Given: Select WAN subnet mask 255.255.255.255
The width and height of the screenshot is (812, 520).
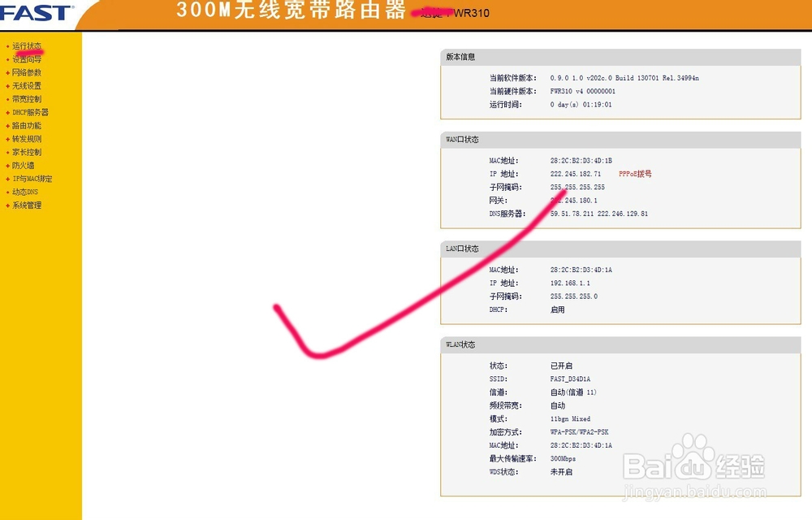Looking at the screenshot, I should pyautogui.click(x=577, y=187).
